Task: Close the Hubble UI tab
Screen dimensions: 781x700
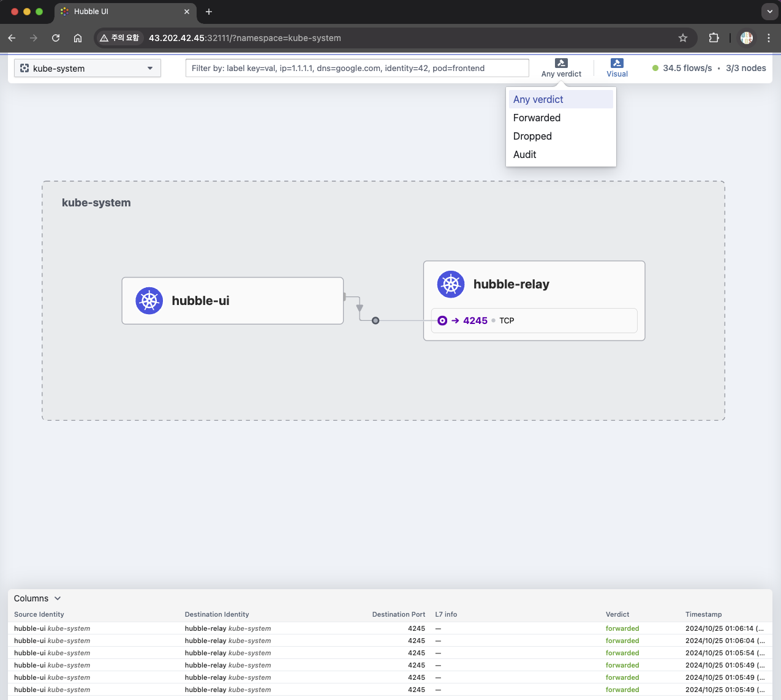Action: click(x=187, y=12)
